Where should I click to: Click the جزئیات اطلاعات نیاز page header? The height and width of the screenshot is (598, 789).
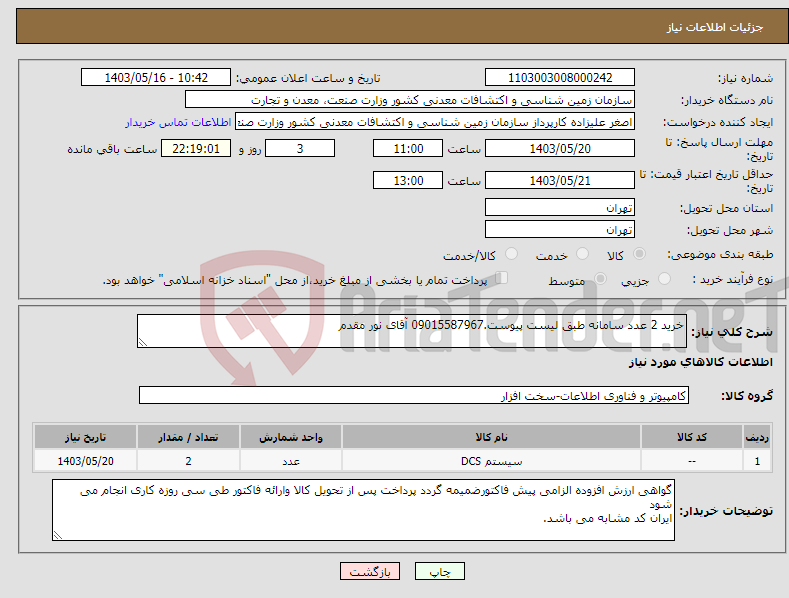click(715, 27)
